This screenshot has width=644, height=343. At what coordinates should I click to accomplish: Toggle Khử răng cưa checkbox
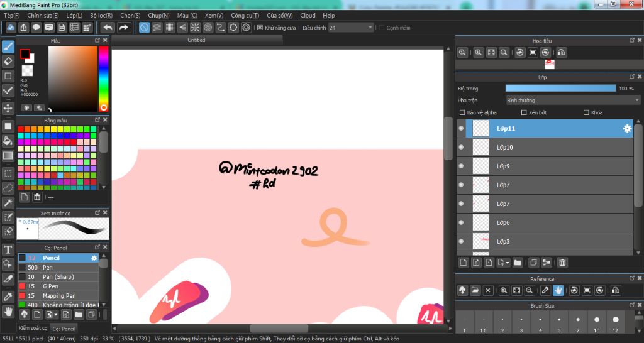pyautogui.click(x=260, y=28)
